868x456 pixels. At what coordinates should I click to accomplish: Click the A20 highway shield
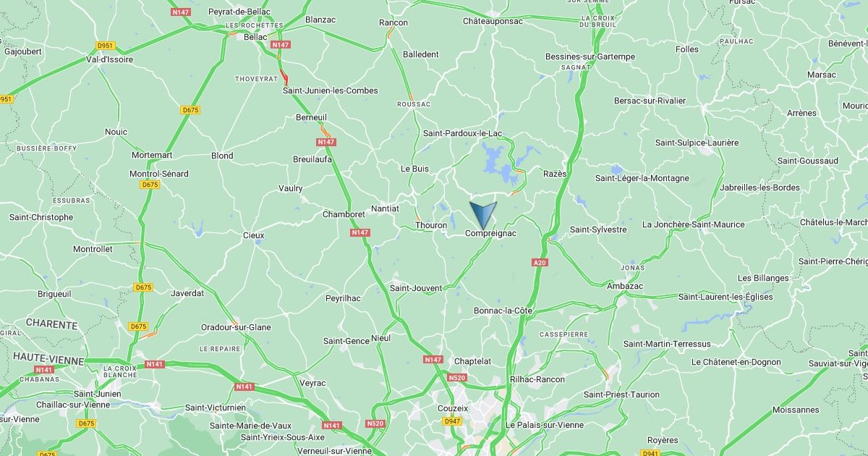coord(540,263)
